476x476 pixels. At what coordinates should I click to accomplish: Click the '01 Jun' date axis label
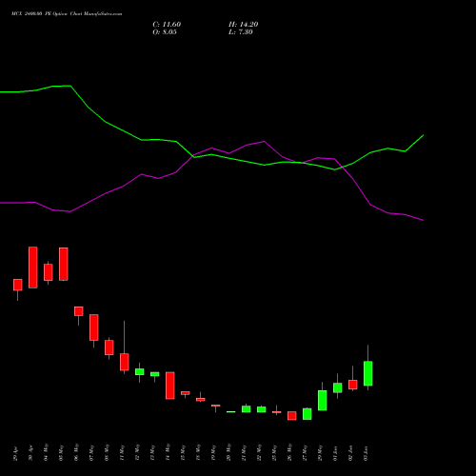(x=336, y=453)
